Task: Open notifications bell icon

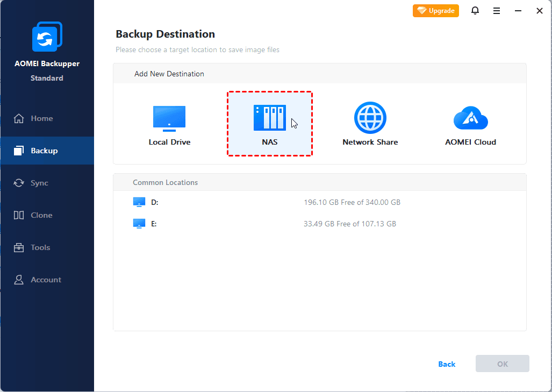Action: click(475, 11)
